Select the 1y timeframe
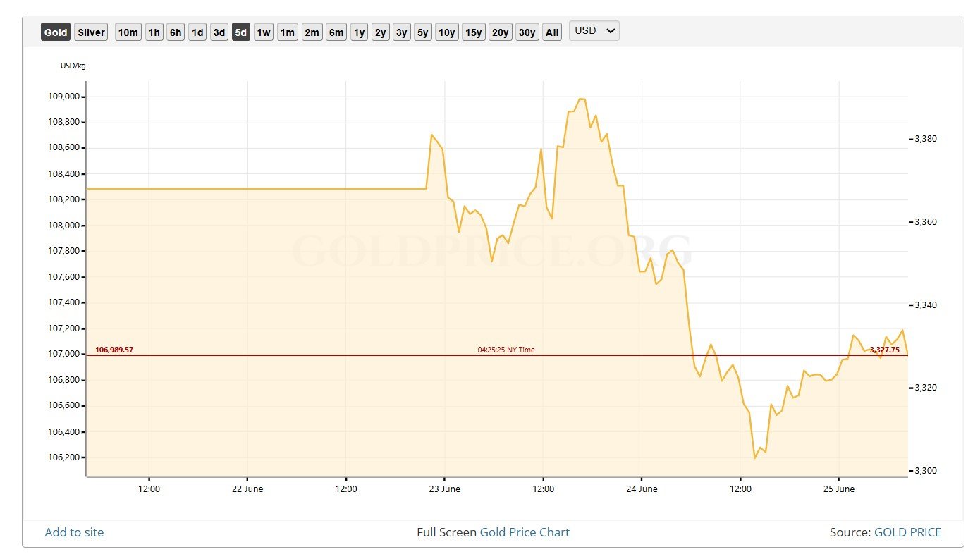980x559 pixels. (x=358, y=32)
